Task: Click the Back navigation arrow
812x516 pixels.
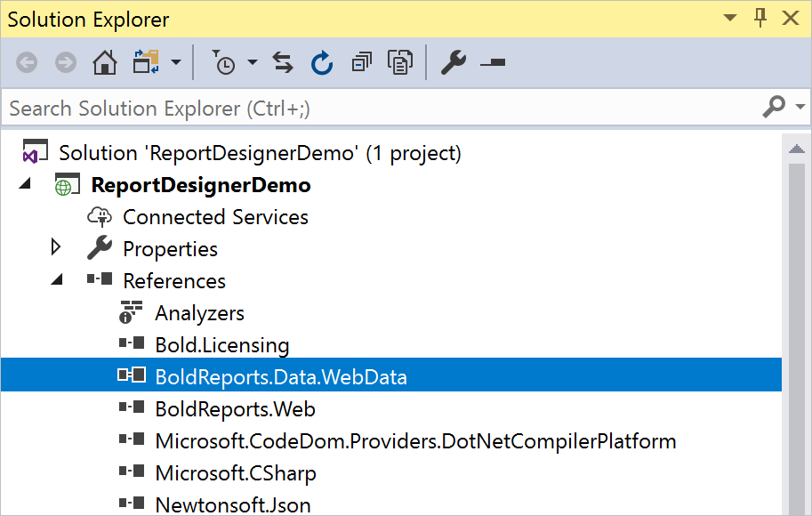Action: click(27, 63)
